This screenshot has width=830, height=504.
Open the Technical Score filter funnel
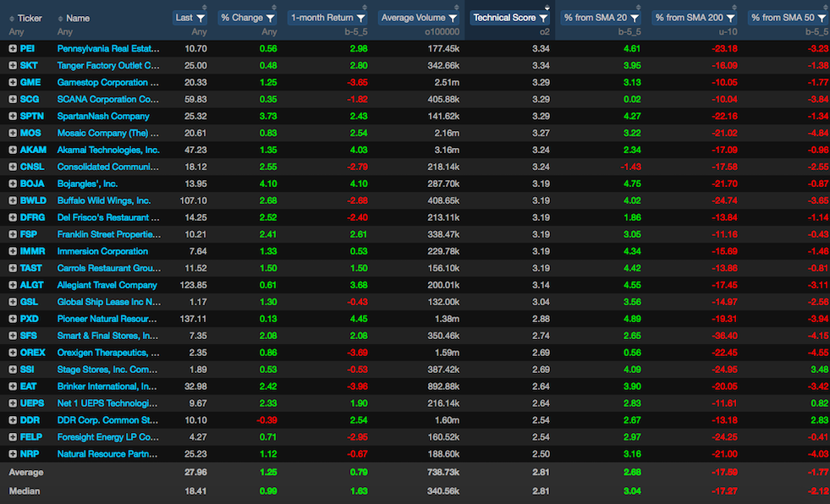pyautogui.click(x=544, y=18)
